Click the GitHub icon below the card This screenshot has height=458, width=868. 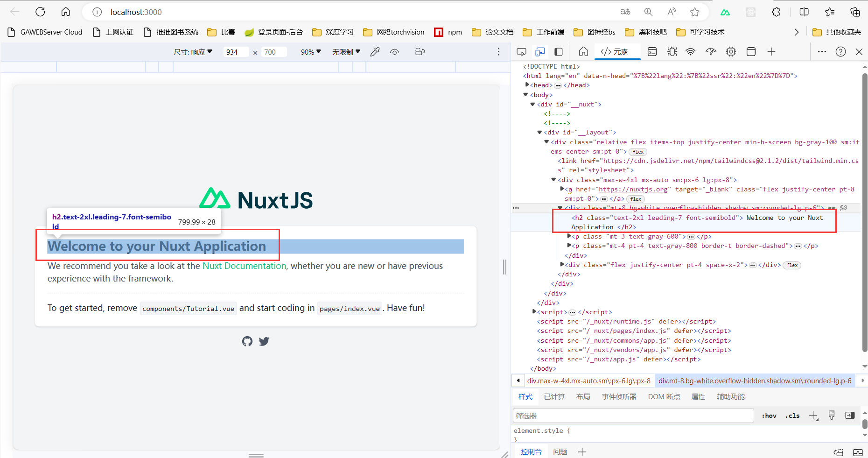(x=247, y=341)
